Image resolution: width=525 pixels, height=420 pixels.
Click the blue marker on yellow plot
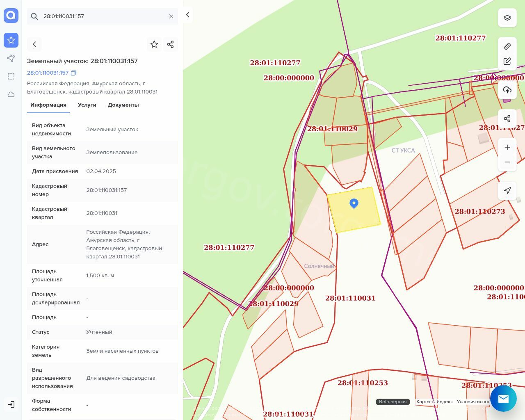pyautogui.click(x=354, y=203)
